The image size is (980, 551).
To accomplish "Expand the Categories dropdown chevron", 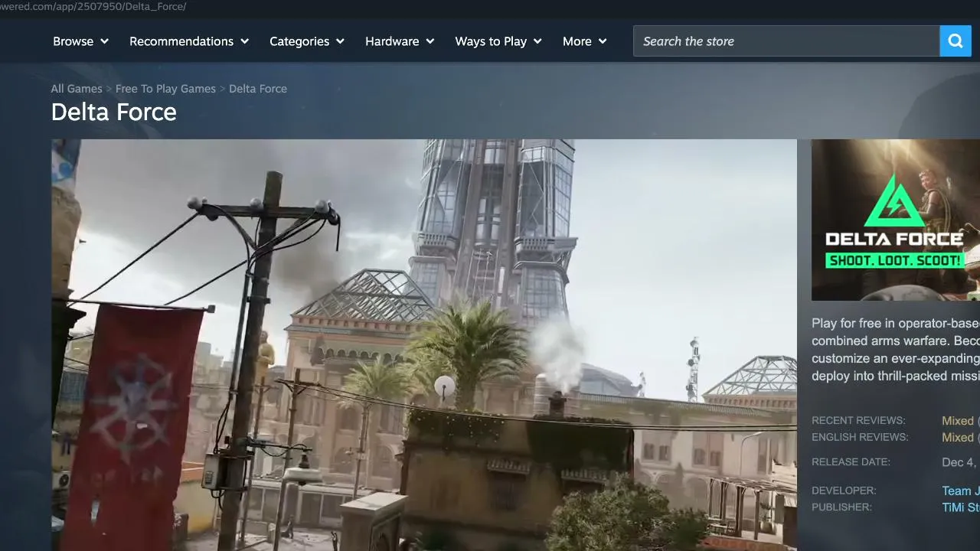I will [340, 41].
